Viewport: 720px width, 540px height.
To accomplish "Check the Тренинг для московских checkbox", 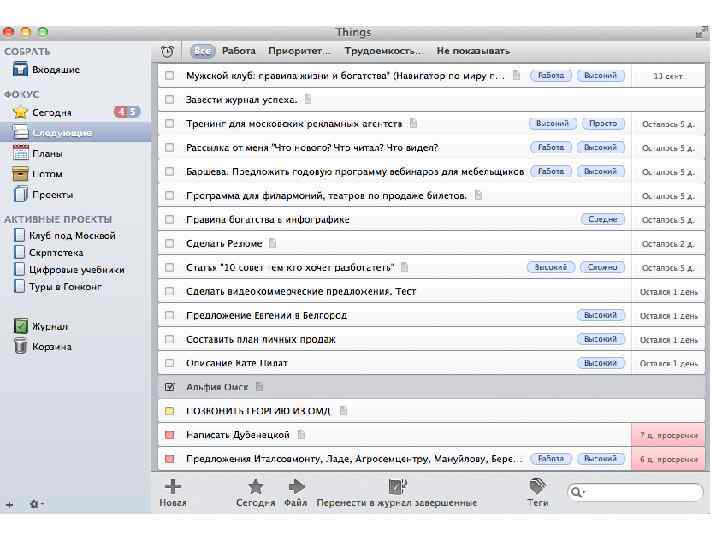I will click(x=169, y=124).
